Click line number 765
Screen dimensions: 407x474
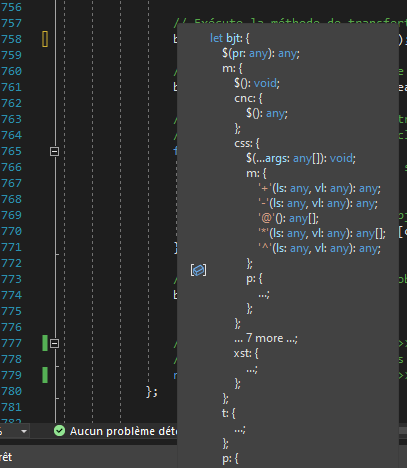point(12,151)
